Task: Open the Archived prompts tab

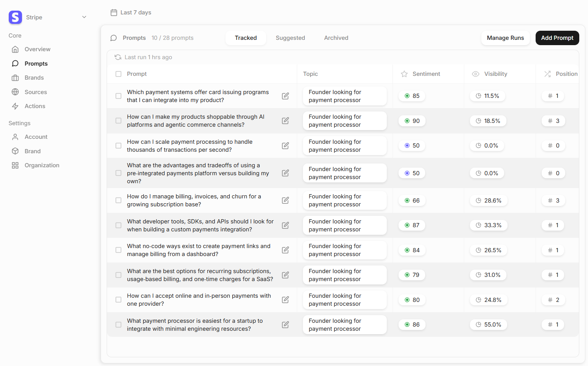Action: coord(336,38)
